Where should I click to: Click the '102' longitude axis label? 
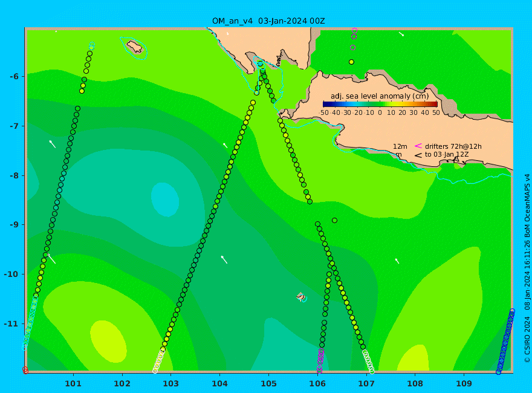pos(122,384)
